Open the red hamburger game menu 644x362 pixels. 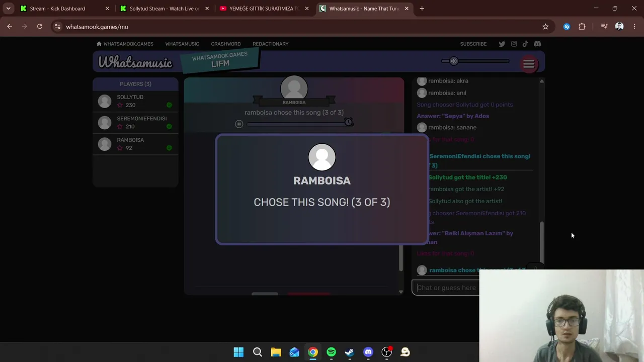tap(529, 64)
